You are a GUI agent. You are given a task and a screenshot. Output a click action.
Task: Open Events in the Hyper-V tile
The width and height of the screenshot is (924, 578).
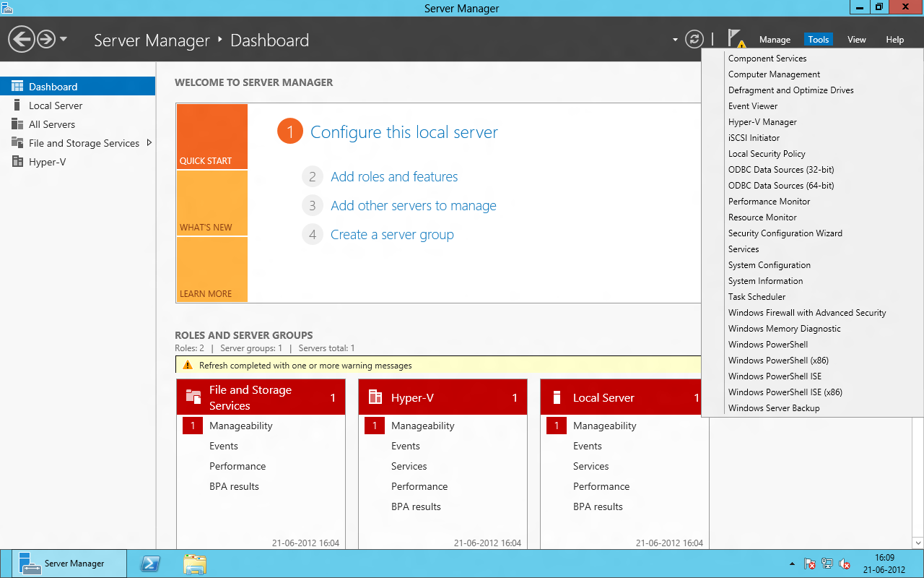pos(406,446)
